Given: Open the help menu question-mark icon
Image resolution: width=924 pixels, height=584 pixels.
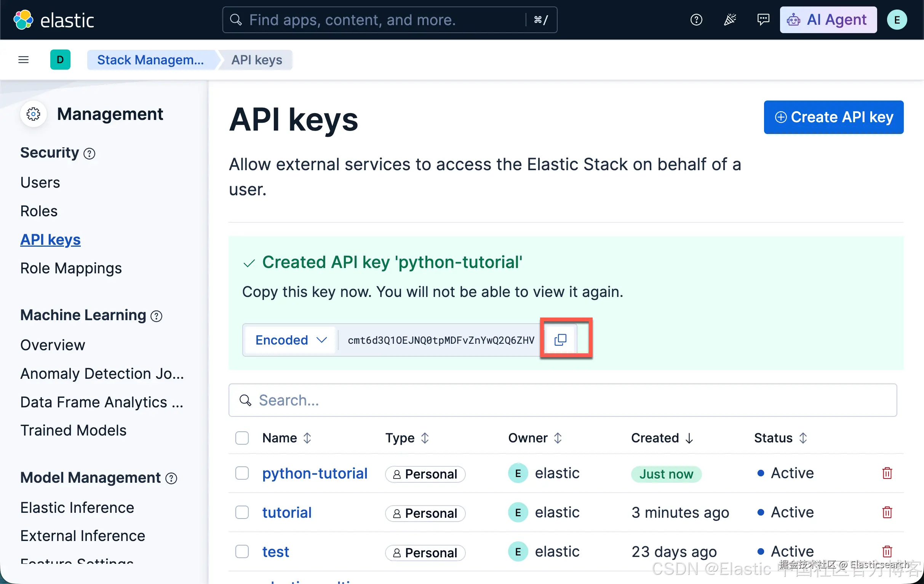Looking at the screenshot, I should tap(696, 19).
